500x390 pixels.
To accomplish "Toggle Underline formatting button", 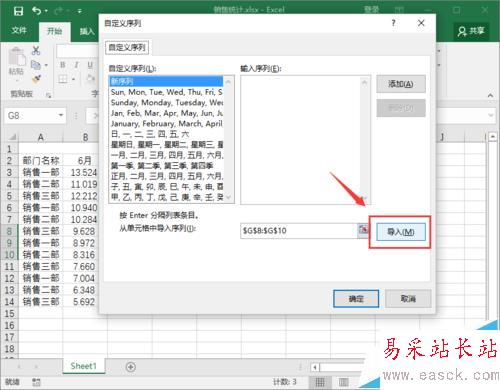I will point(90,65).
